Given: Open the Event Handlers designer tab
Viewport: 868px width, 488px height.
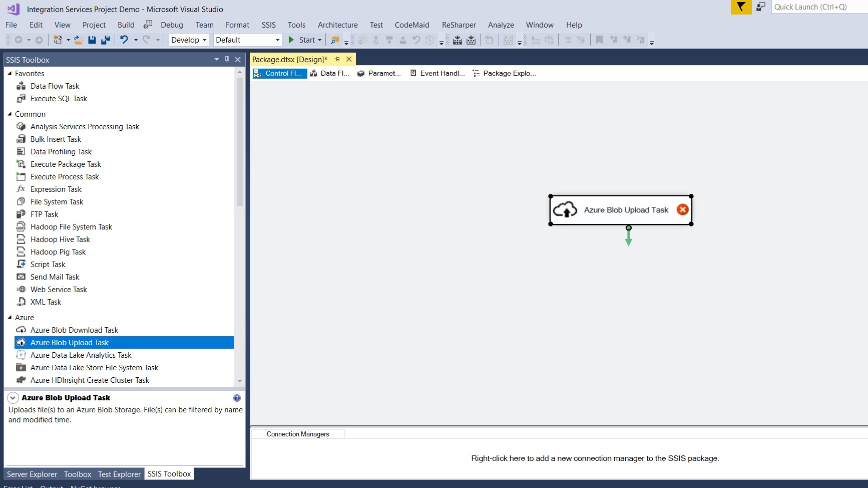Looking at the screenshot, I should click(x=438, y=74).
